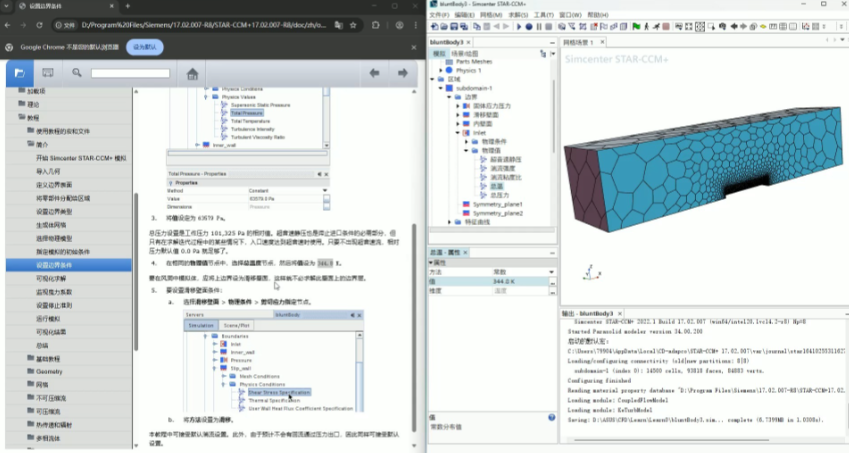This screenshot has height=453, width=849.
Task: Expand the 滑移壁面 boundary node
Action: coord(456,114)
